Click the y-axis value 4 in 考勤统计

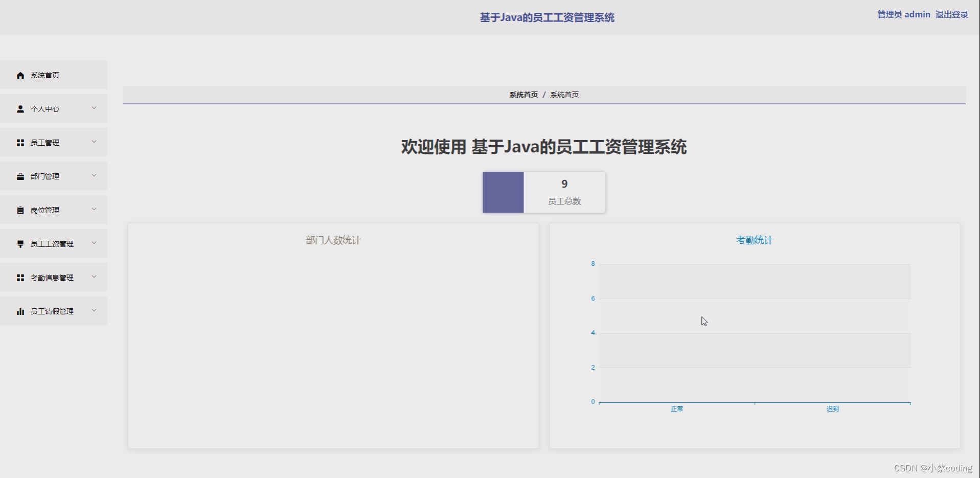pos(593,333)
